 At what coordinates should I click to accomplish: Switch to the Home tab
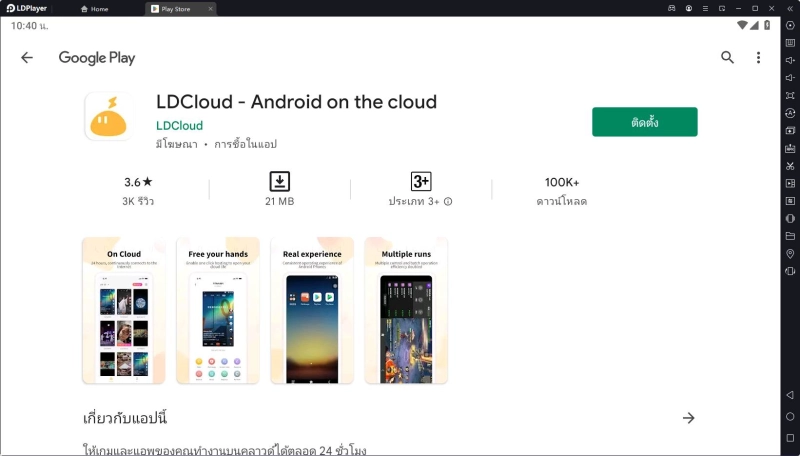(95, 9)
